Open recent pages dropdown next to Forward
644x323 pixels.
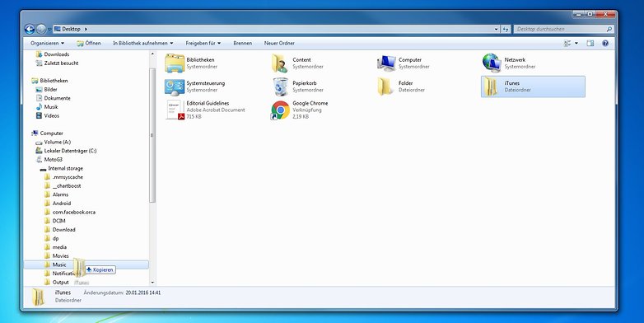(x=49, y=29)
